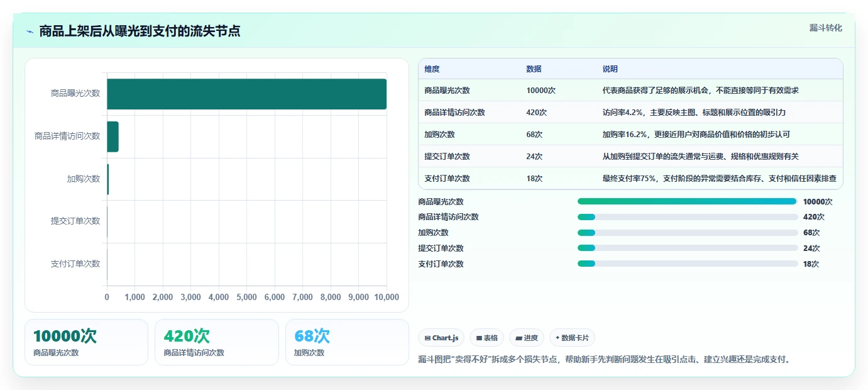Click the description starting with 代表商品获得了足够的展示机会
Image resolution: width=868 pixels, height=390 pixels.
click(700, 91)
